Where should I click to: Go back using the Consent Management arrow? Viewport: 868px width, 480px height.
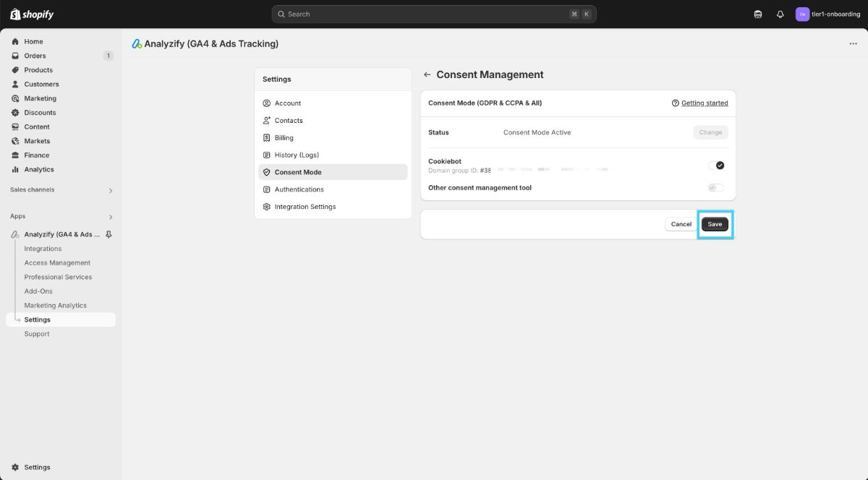(x=427, y=74)
